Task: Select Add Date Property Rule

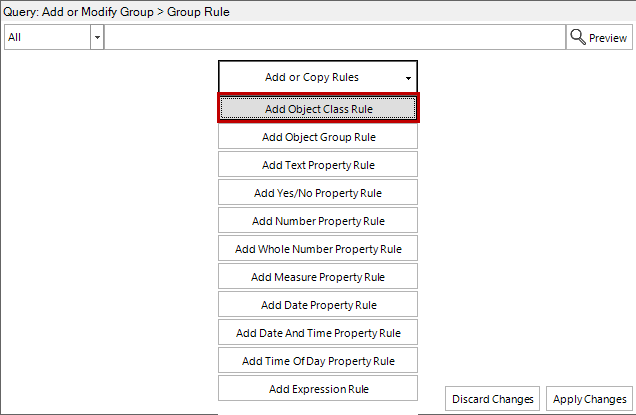Action: (x=318, y=305)
